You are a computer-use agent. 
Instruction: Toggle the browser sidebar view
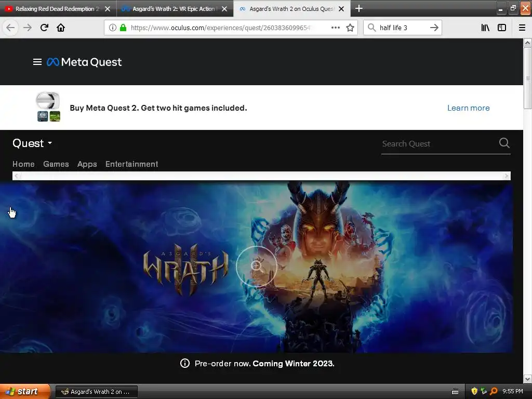(502, 28)
